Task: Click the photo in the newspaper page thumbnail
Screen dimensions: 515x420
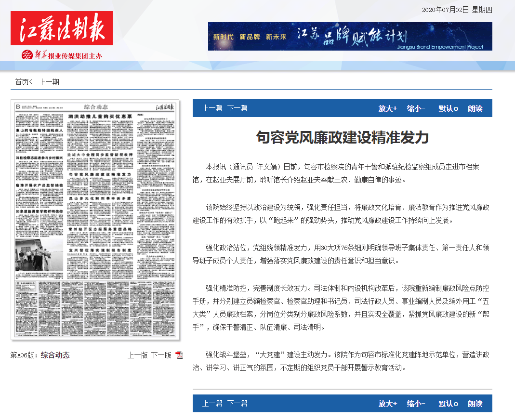Action: tap(39, 255)
